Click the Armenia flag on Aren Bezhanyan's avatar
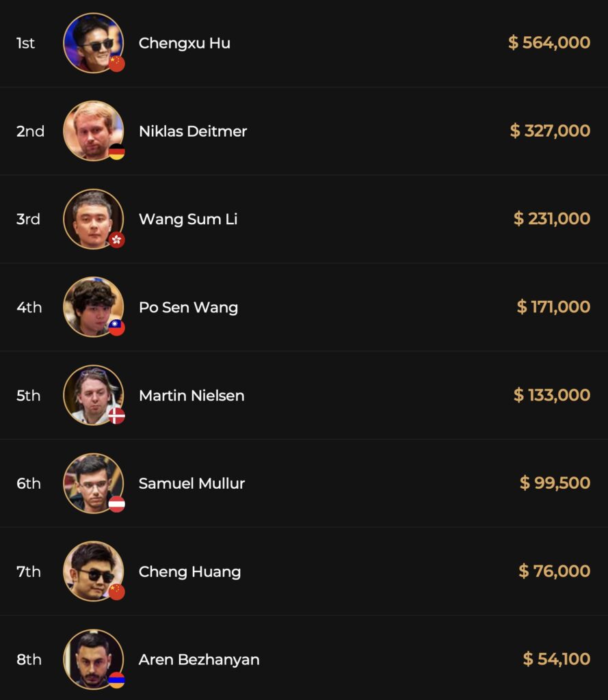Image resolution: width=608 pixels, height=700 pixels. pyautogui.click(x=117, y=679)
